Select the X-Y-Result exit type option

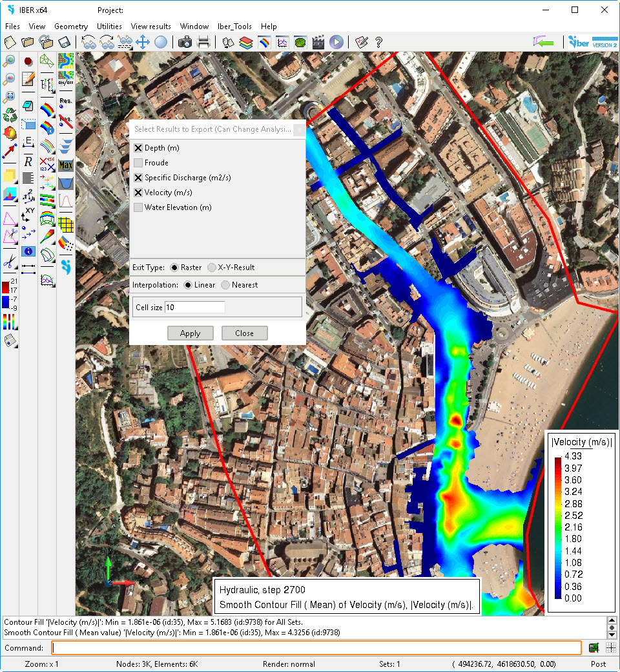click(x=210, y=267)
